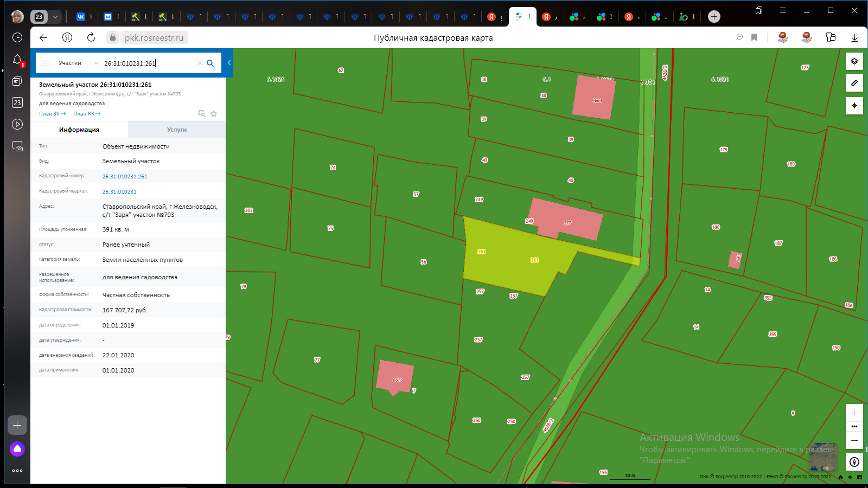Activate the locate-me map tool
The height and width of the screenshot is (488, 868).
854,105
